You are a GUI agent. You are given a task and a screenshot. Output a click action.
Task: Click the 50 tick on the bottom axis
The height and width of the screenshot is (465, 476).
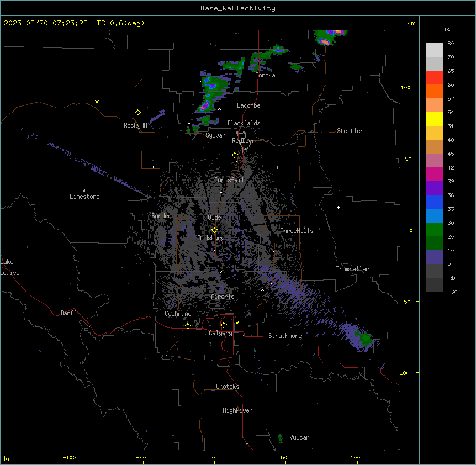click(284, 457)
